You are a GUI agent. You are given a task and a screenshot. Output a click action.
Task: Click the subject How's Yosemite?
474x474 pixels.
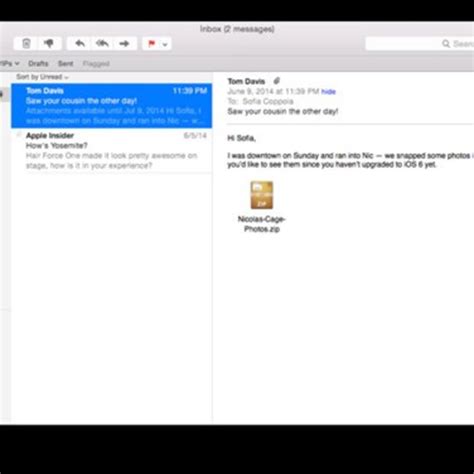tap(57, 146)
